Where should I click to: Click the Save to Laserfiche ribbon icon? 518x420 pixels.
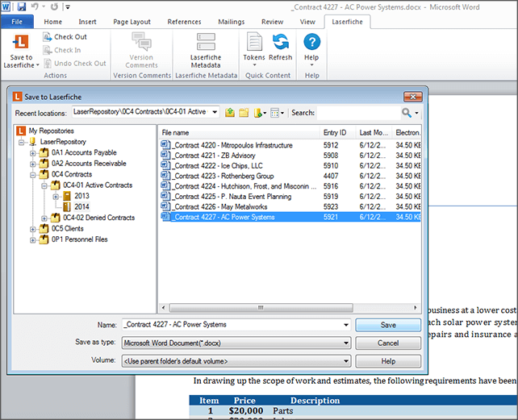pyautogui.click(x=20, y=42)
